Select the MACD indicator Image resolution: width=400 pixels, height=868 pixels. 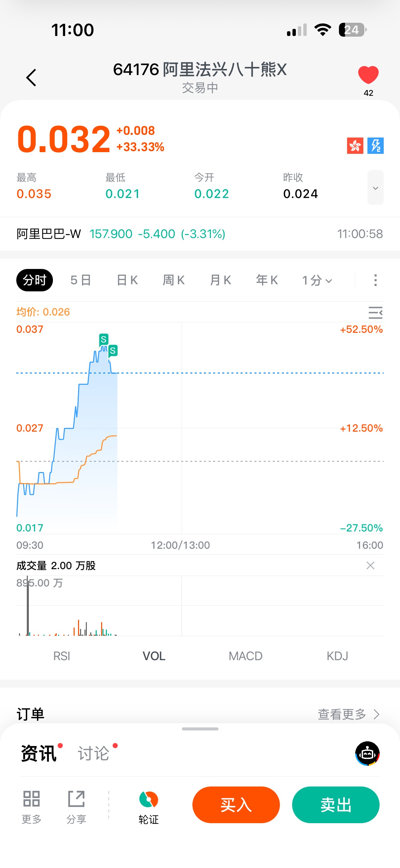(245, 656)
